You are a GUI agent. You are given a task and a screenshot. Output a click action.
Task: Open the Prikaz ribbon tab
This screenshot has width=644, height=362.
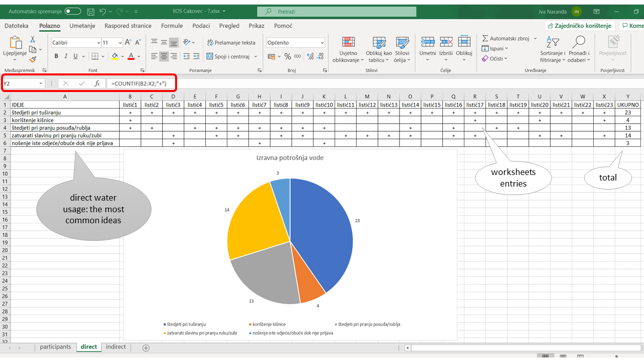click(256, 26)
